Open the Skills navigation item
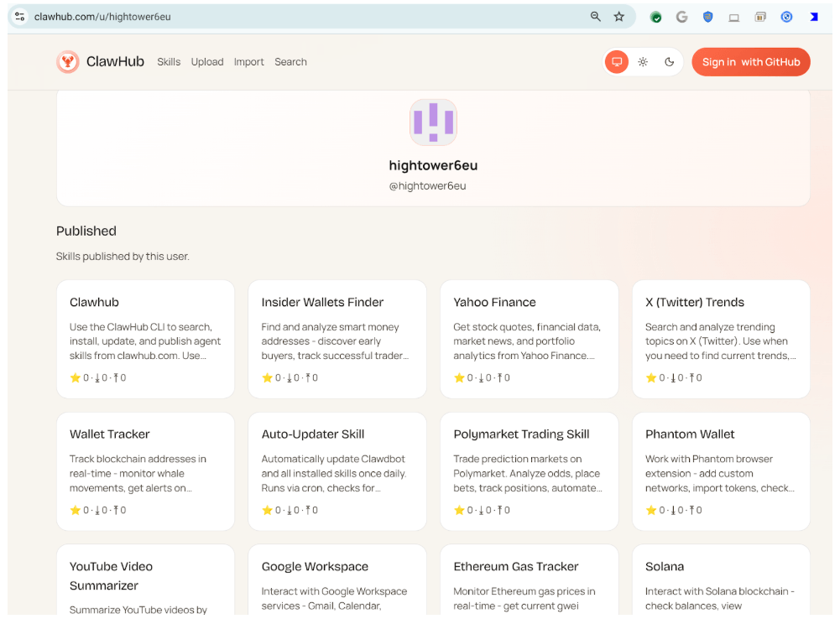The height and width of the screenshot is (624, 840). 169,62
